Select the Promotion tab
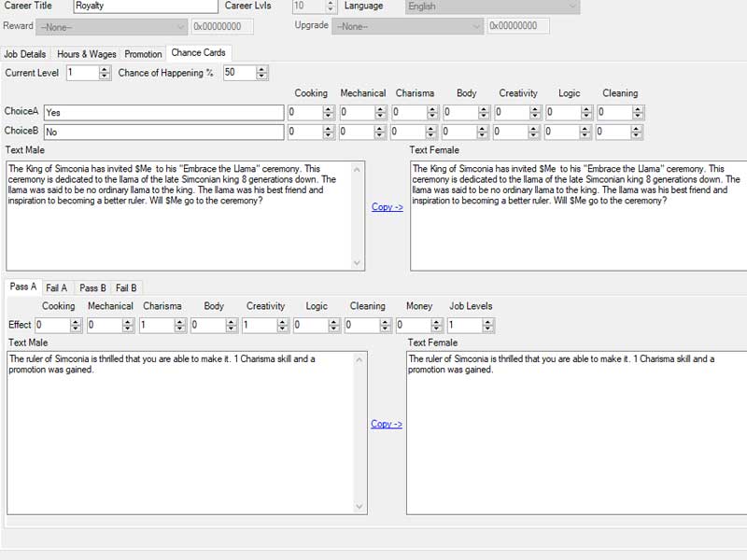 (x=143, y=54)
